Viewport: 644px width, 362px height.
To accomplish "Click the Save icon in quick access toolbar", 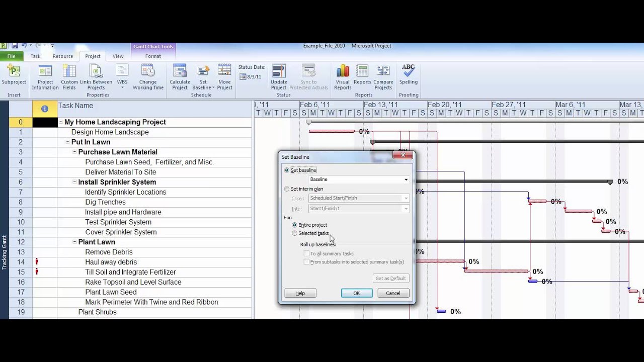I will pyautogui.click(x=15, y=45).
